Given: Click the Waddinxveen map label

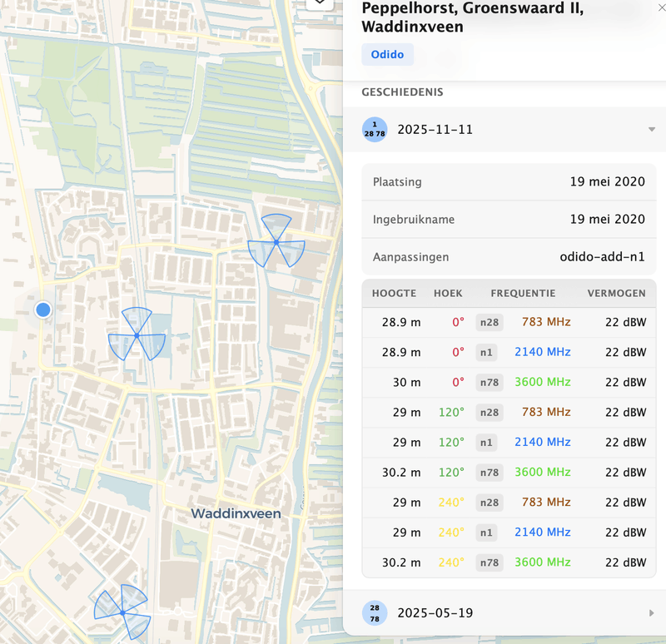Looking at the screenshot, I should [236, 513].
